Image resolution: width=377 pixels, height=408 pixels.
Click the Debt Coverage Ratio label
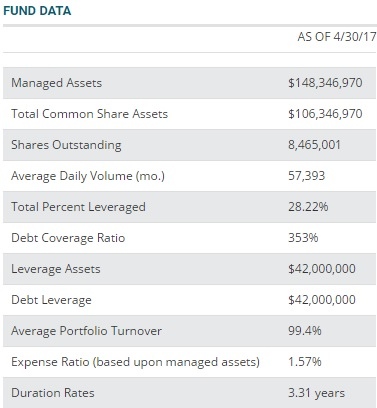coord(68,238)
